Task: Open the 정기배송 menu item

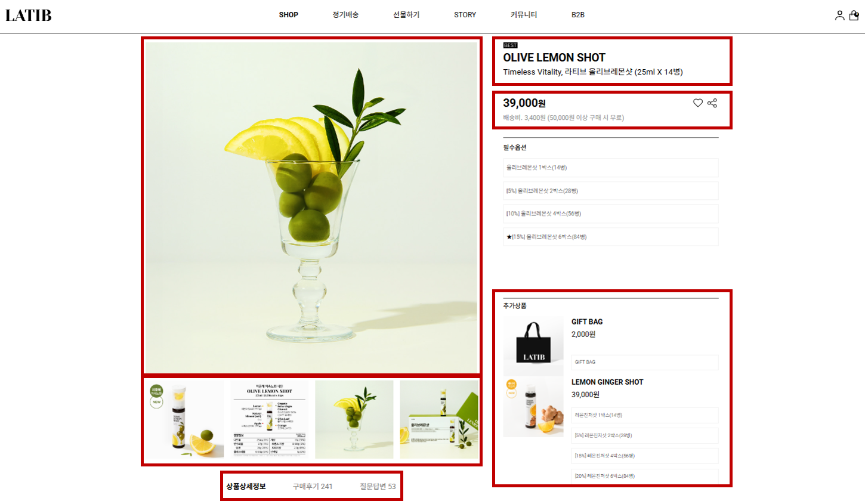Action: (x=345, y=15)
